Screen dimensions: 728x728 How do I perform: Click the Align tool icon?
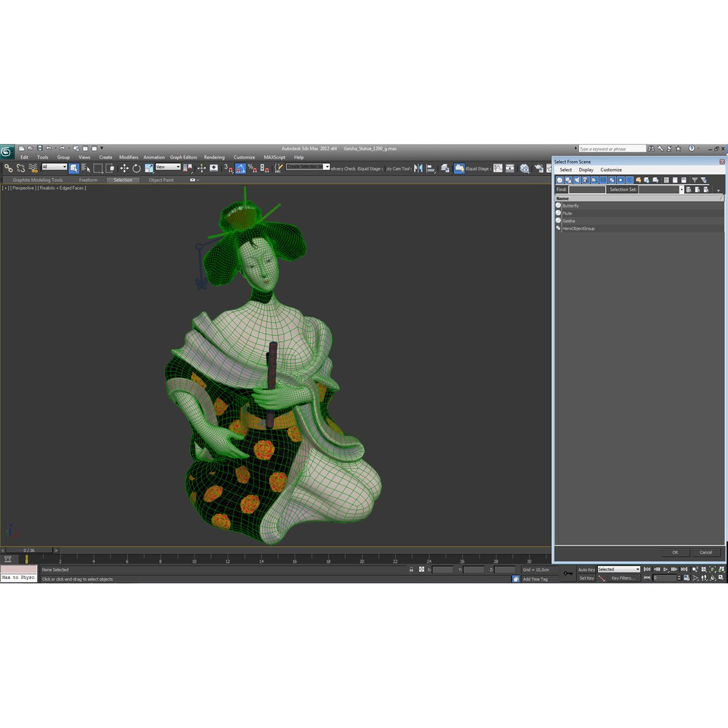[x=431, y=168]
